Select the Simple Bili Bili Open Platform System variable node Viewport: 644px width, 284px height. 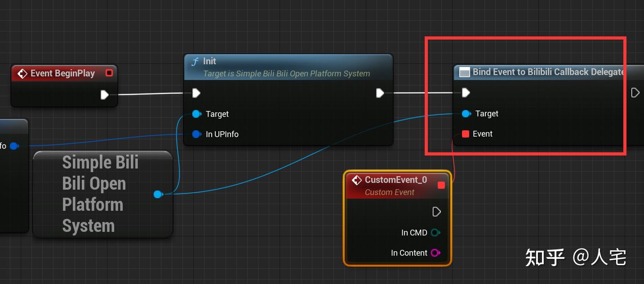pos(102,194)
